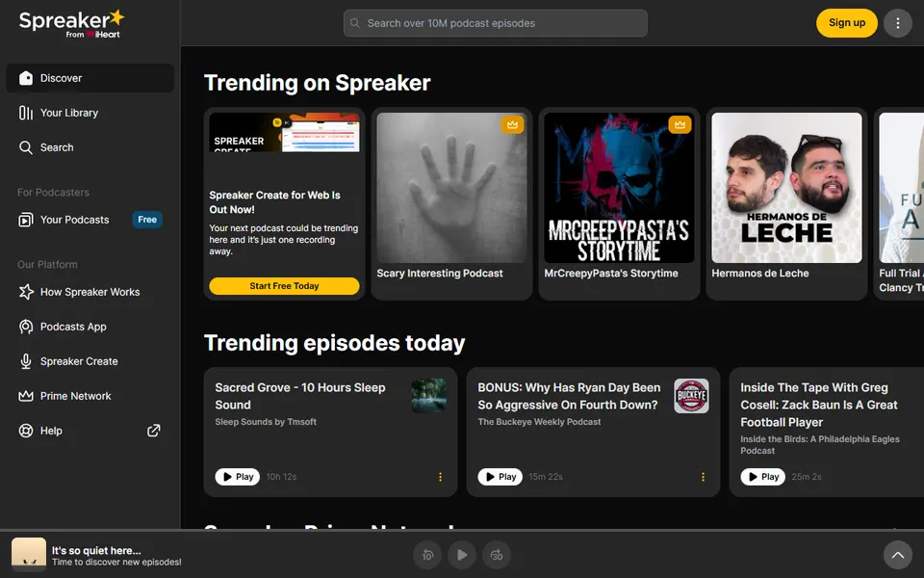Click the magnifier icon in search bar
924x578 pixels.
pos(355,23)
